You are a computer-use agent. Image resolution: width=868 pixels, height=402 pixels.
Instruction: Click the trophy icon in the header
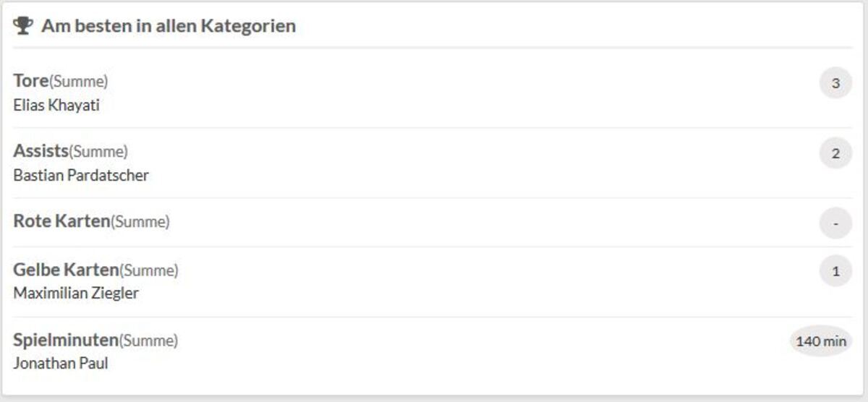point(23,26)
